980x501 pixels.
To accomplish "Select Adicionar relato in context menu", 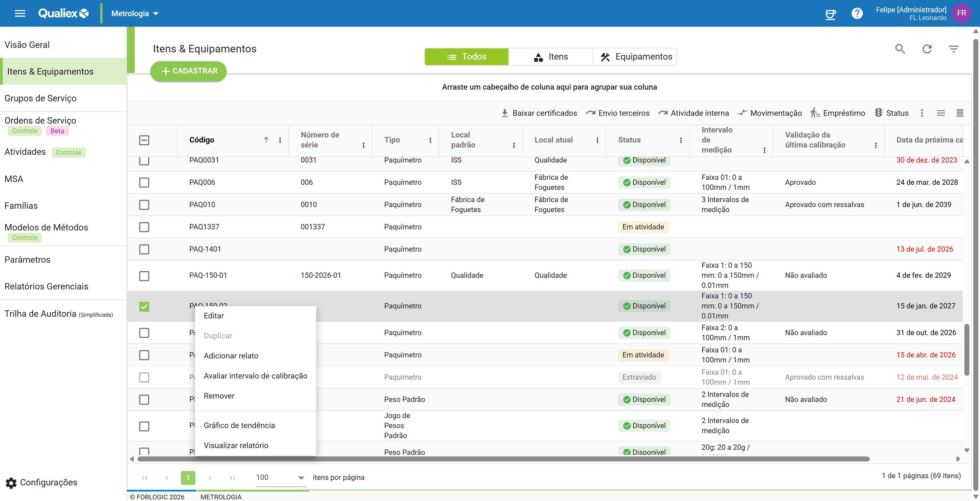I will pyautogui.click(x=255, y=356).
